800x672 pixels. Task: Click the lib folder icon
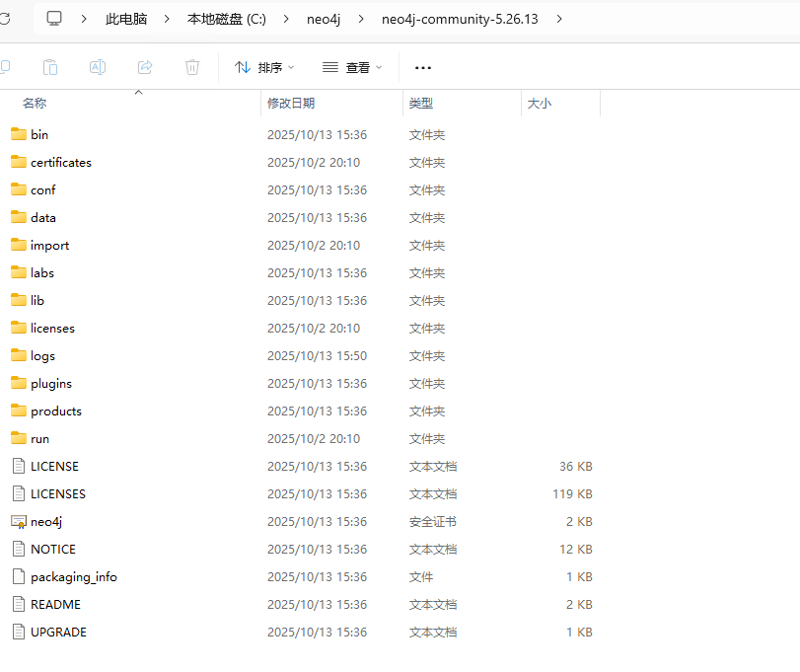19,300
